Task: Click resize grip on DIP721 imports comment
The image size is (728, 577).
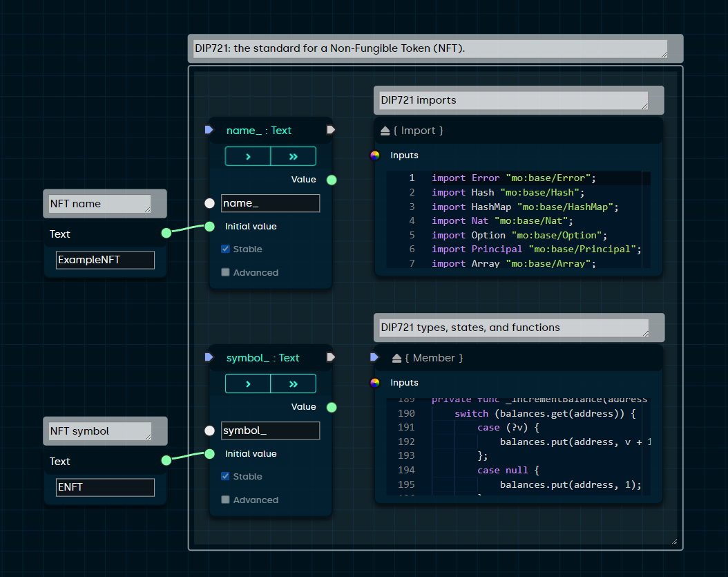Action: click(645, 106)
